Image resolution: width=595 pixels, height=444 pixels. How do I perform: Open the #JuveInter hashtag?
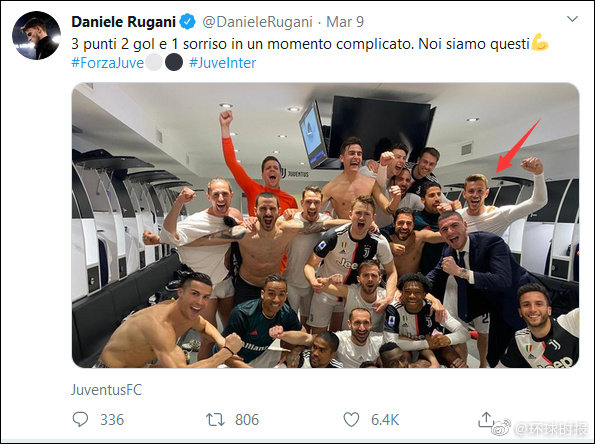pos(222,63)
